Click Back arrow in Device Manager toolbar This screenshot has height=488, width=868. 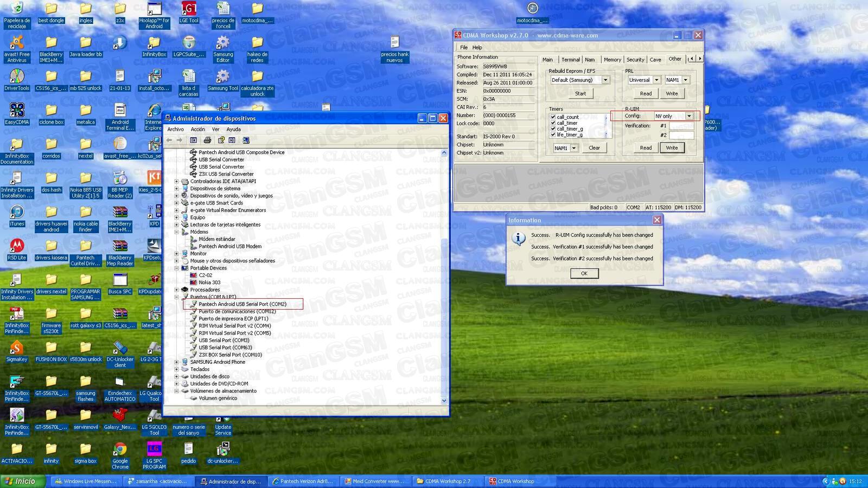(169, 140)
